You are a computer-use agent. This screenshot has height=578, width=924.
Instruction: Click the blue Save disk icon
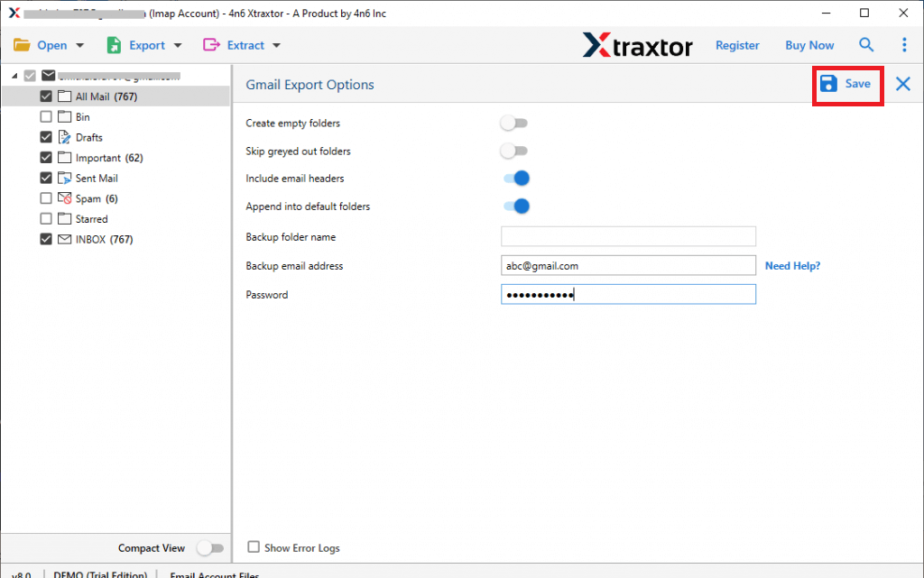pyautogui.click(x=828, y=84)
